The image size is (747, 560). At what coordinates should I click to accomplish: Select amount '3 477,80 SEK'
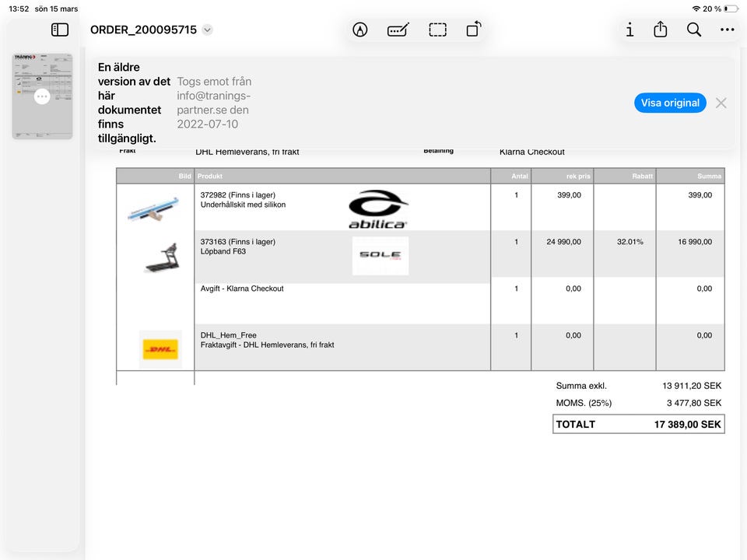tap(694, 403)
